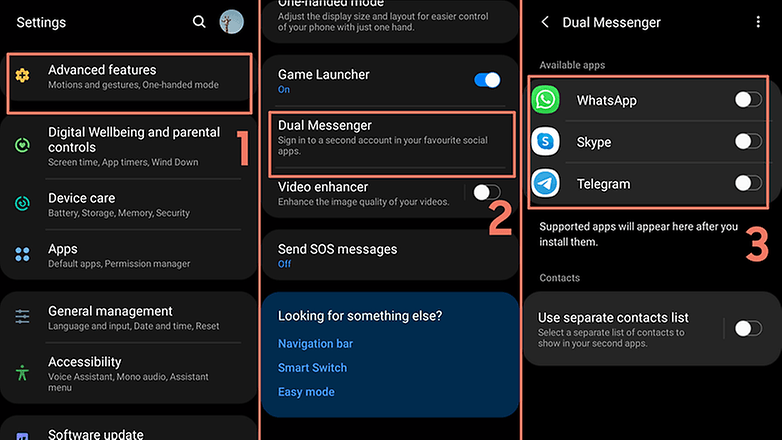Image resolution: width=782 pixels, height=440 pixels.
Task: Follow the Navigation bar link
Action: (315, 344)
